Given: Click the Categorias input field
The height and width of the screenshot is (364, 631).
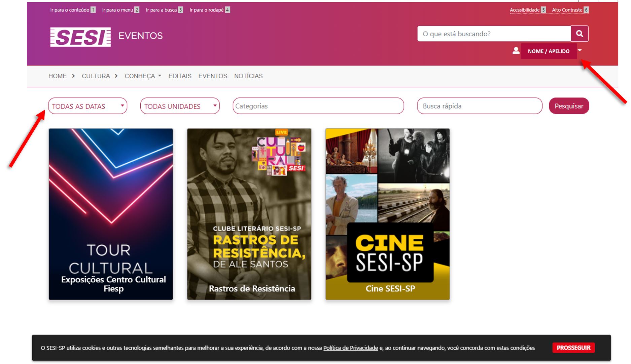Looking at the screenshot, I should pos(318,106).
